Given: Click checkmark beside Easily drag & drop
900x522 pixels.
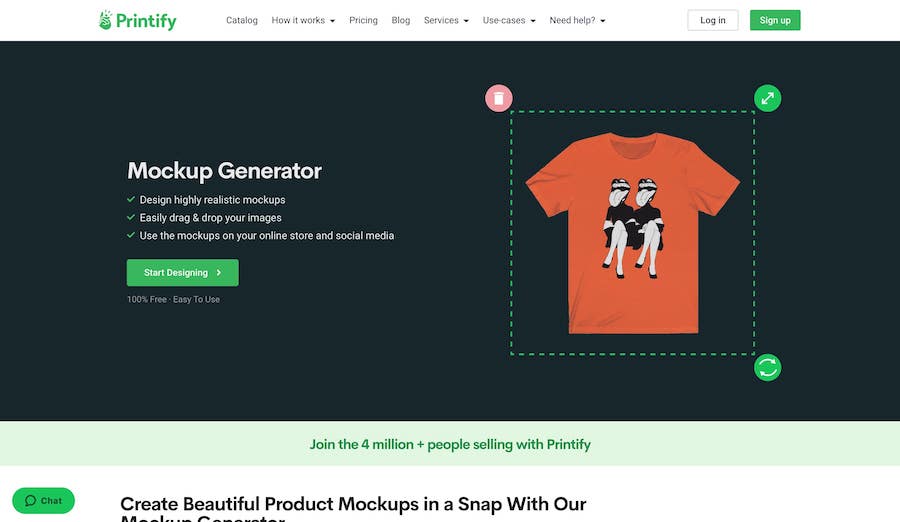Looking at the screenshot, I should point(131,217).
